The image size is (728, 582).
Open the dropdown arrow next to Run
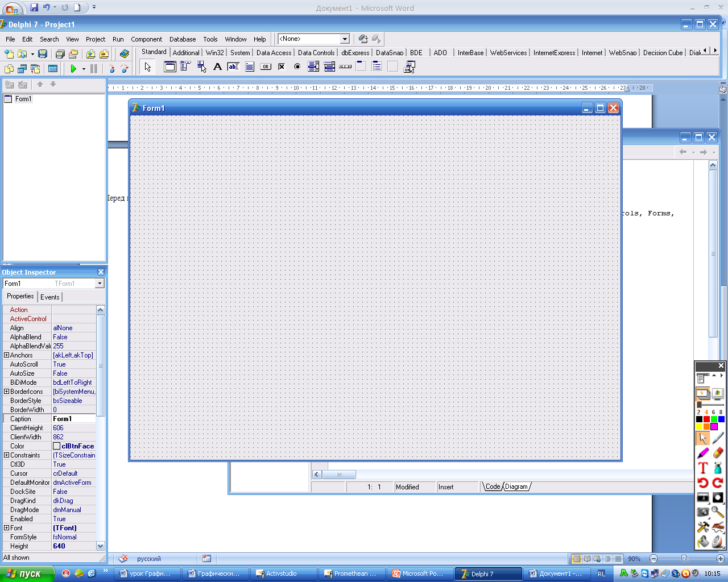click(84, 69)
